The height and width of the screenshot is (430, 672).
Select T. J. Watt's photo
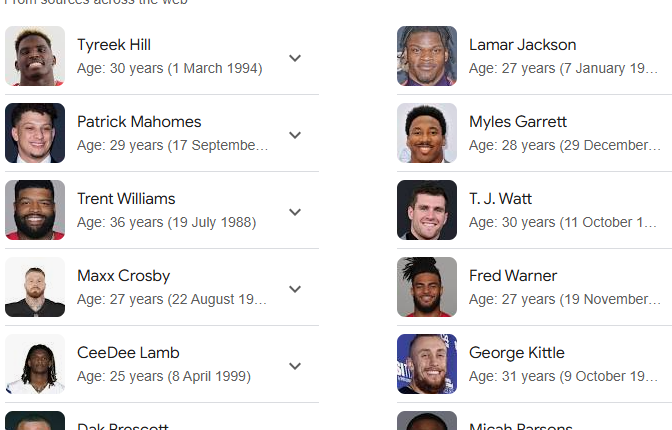pos(427,210)
